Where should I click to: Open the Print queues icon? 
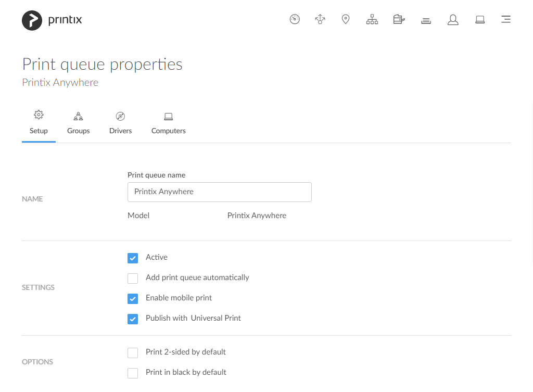426,21
